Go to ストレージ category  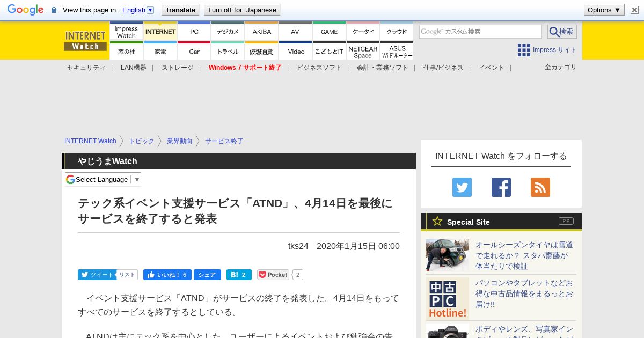tap(178, 68)
